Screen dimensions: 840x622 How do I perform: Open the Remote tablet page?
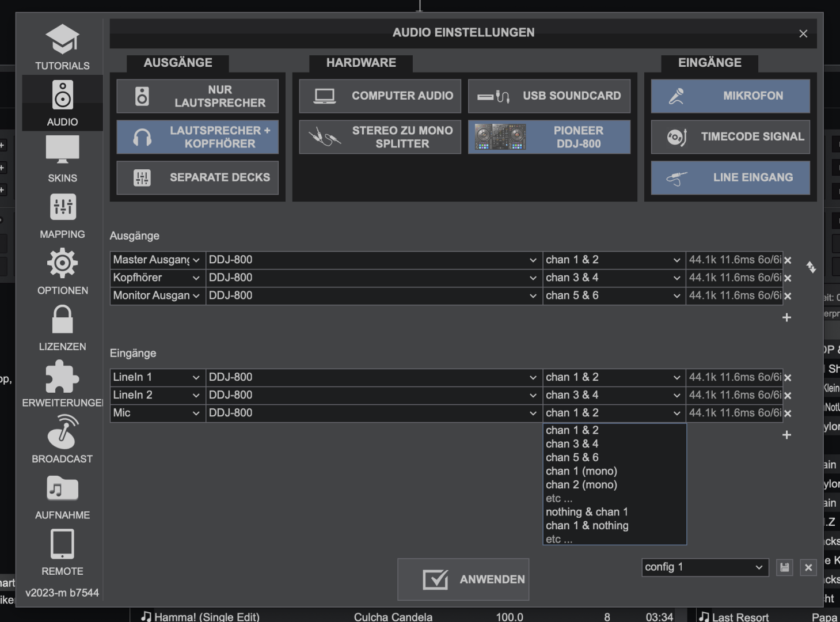coord(62,552)
